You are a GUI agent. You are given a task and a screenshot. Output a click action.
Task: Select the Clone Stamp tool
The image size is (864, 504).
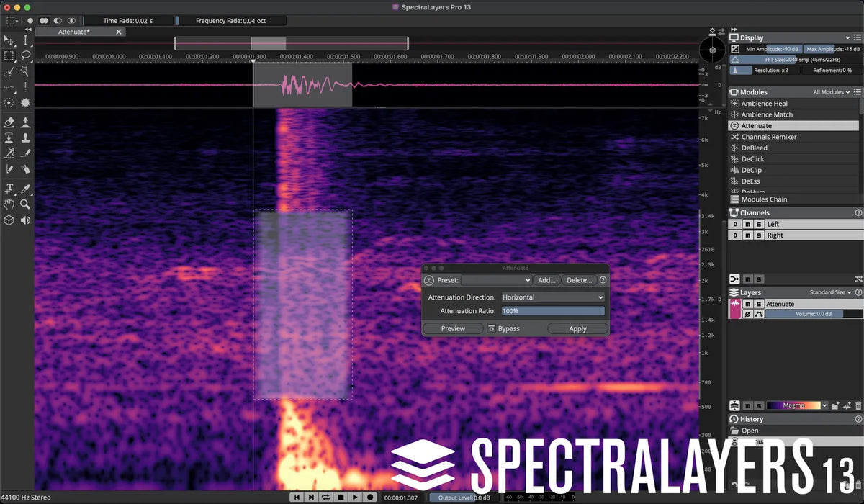26,138
